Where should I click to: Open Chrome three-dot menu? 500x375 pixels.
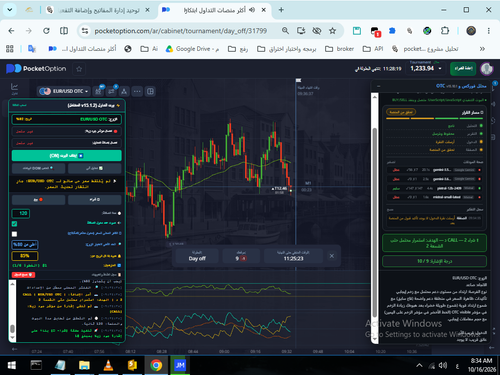tap(489, 31)
